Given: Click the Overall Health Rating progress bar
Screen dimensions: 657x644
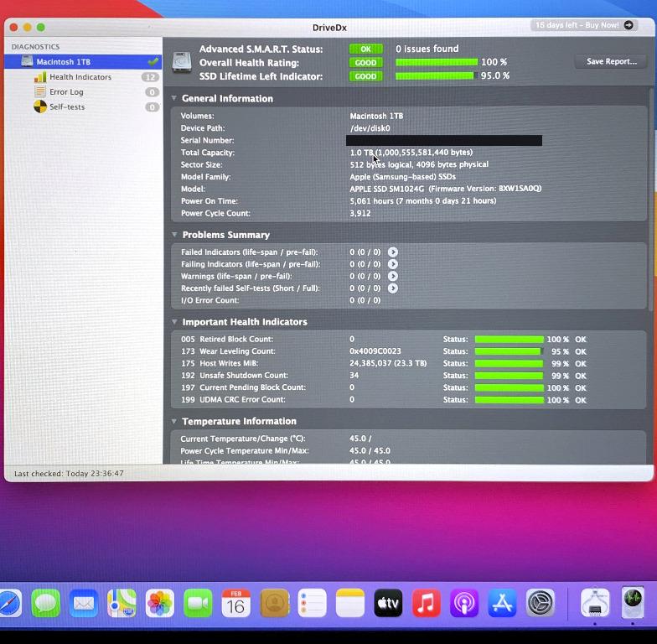Looking at the screenshot, I should click(x=437, y=62).
